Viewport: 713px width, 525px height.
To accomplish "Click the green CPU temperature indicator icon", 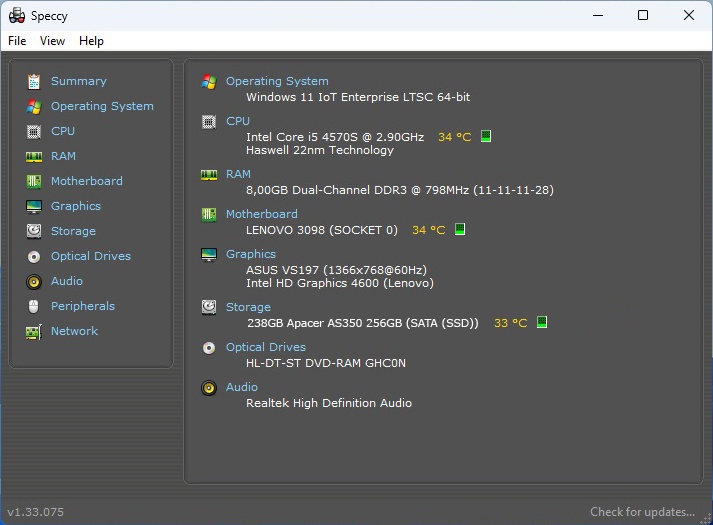I will coord(486,136).
